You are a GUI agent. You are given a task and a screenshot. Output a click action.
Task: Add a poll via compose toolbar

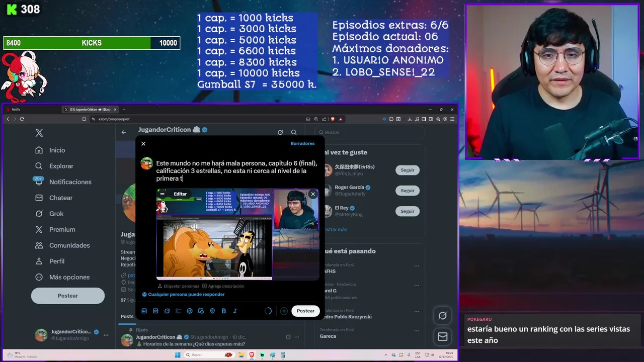pyautogui.click(x=178, y=311)
